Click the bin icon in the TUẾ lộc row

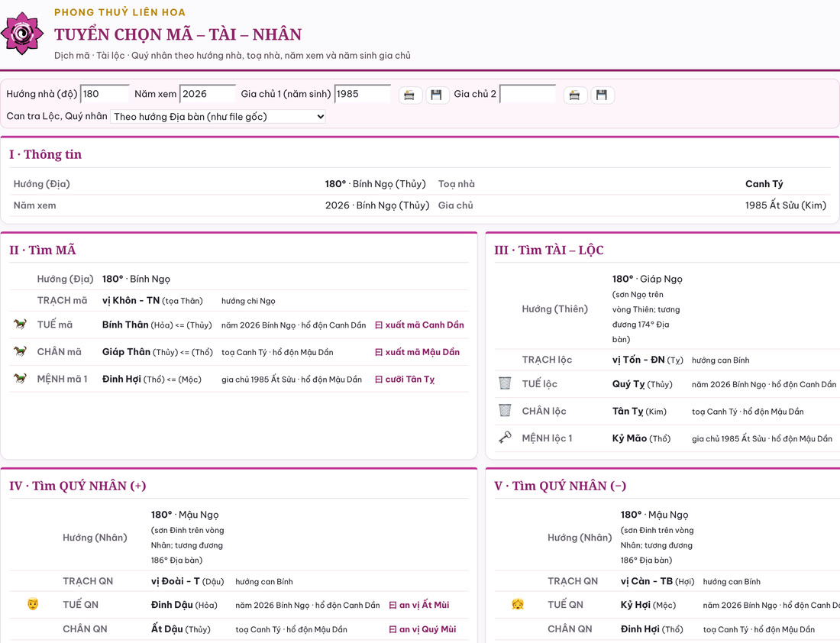[505, 383]
